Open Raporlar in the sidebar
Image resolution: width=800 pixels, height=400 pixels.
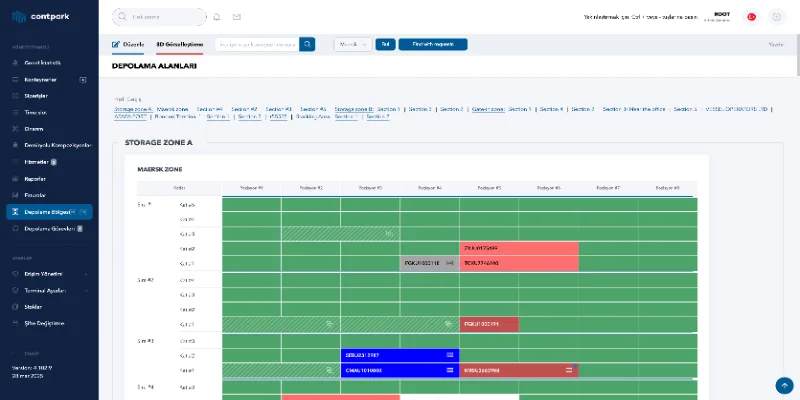click(x=35, y=178)
